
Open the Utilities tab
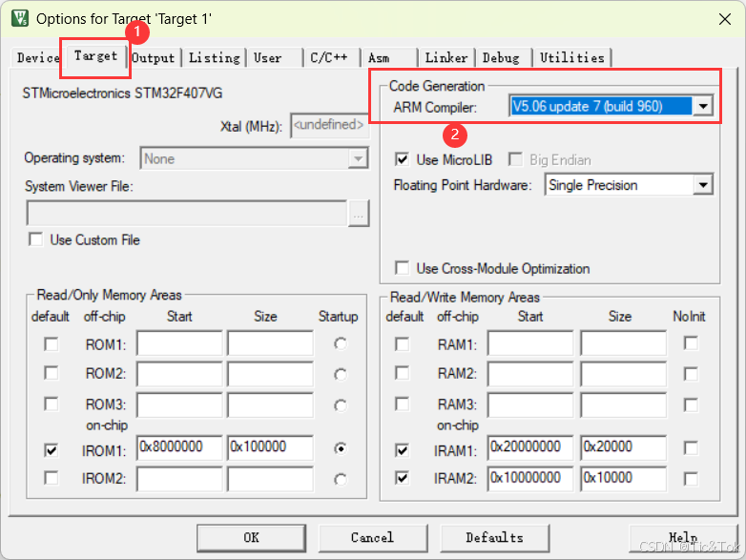click(571, 58)
